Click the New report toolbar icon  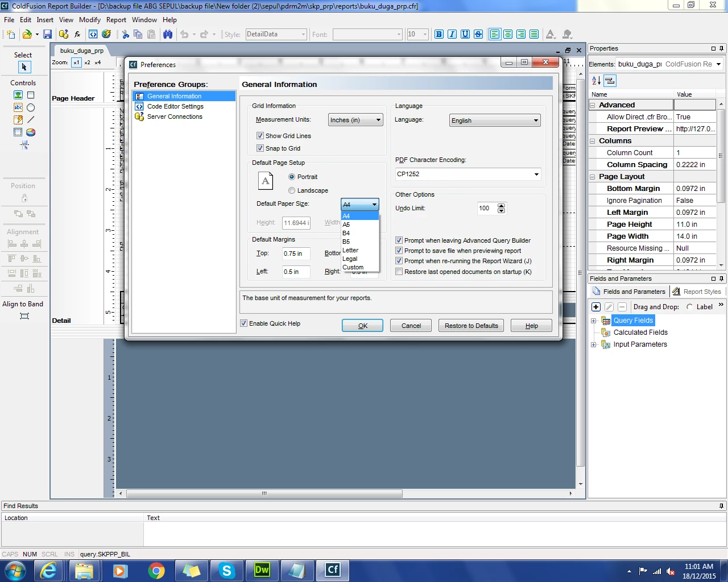[11, 34]
